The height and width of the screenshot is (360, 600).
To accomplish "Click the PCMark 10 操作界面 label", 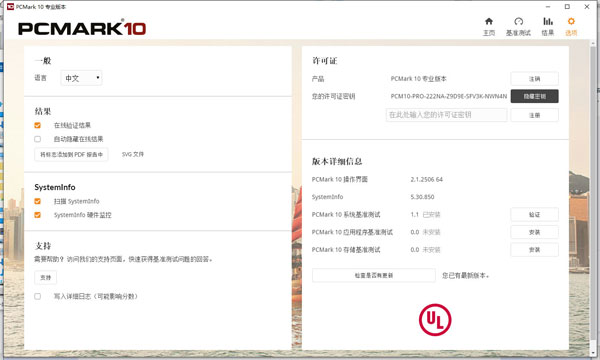I will tap(339, 179).
